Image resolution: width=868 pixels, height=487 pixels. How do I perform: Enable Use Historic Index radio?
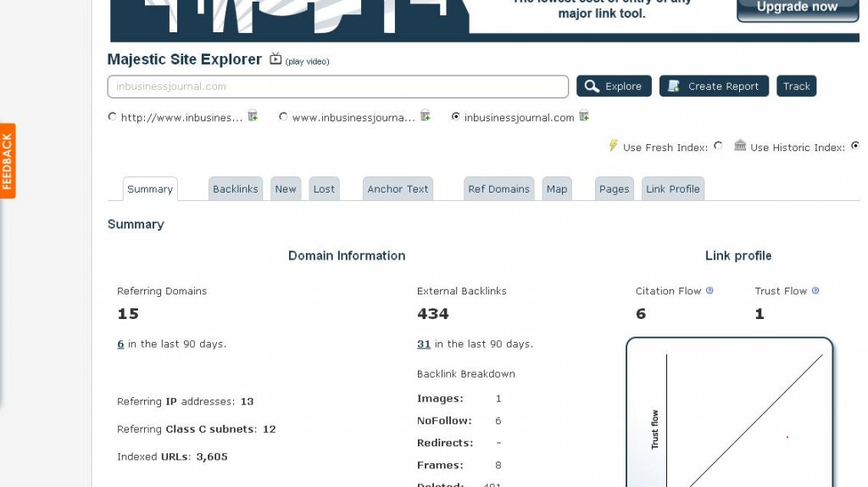coord(855,146)
